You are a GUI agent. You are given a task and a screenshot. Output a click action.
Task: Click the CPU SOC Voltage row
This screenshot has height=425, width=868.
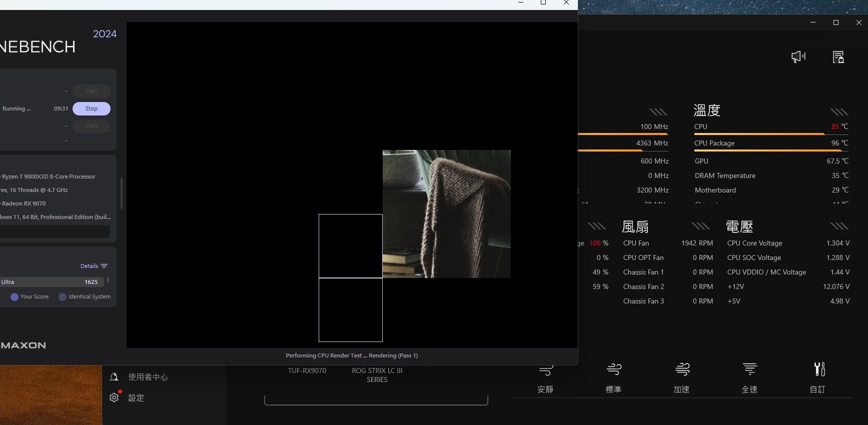[x=788, y=257]
